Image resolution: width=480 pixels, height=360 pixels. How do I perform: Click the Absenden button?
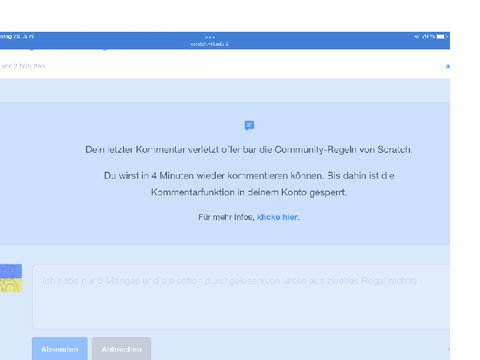pos(60,349)
